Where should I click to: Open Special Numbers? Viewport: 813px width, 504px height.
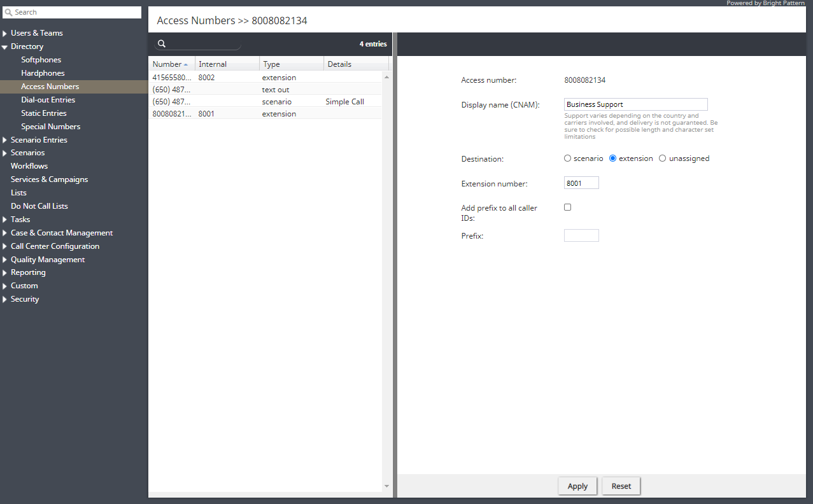(x=50, y=127)
